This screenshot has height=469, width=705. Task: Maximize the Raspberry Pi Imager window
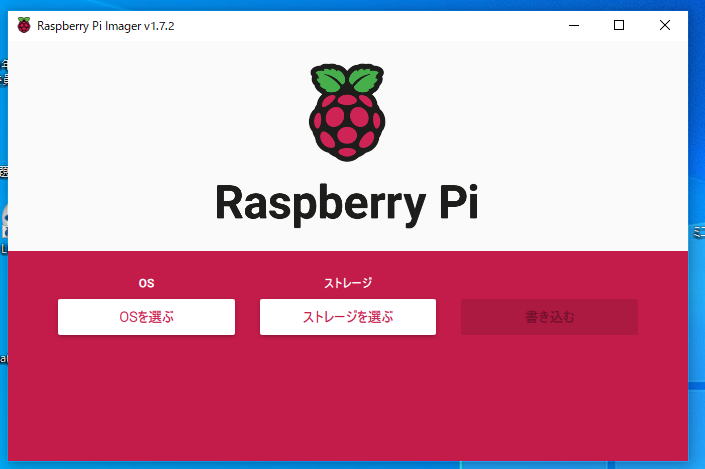pyautogui.click(x=619, y=26)
